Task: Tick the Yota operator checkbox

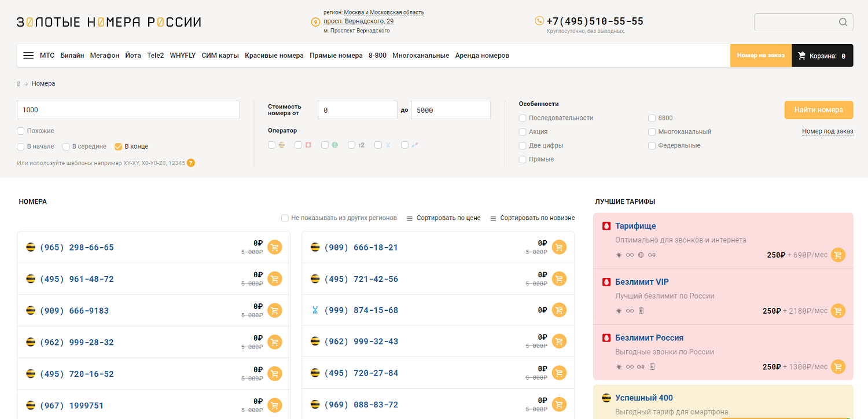Action: click(x=378, y=145)
